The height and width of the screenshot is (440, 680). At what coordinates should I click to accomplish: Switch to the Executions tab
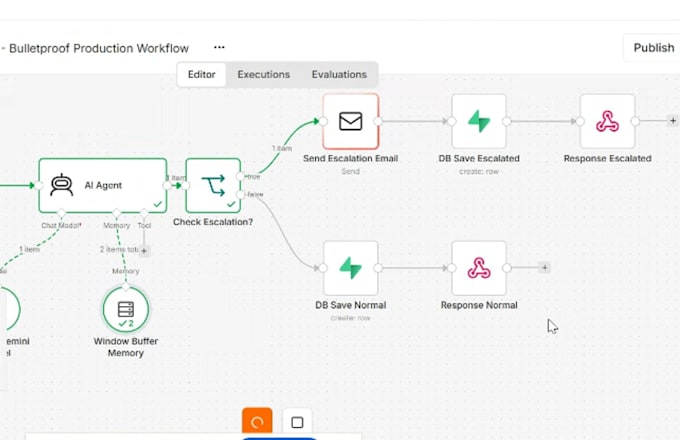(264, 75)
